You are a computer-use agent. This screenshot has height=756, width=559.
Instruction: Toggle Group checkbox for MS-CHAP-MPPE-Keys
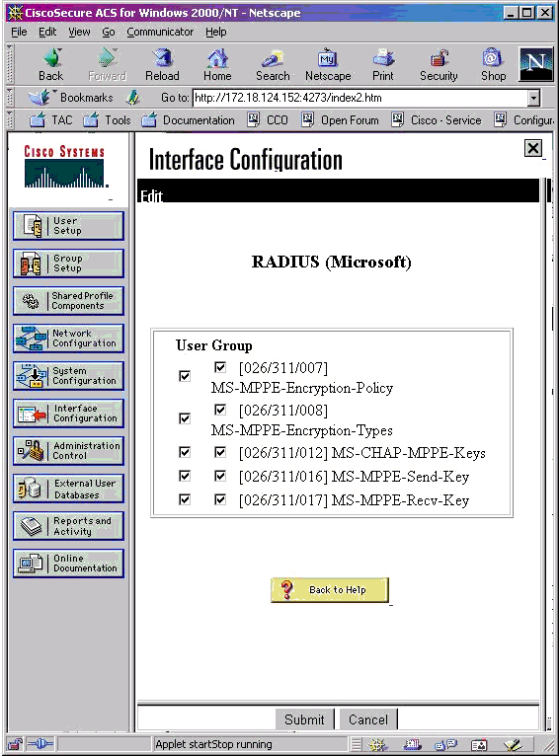(x=220, y=452)
